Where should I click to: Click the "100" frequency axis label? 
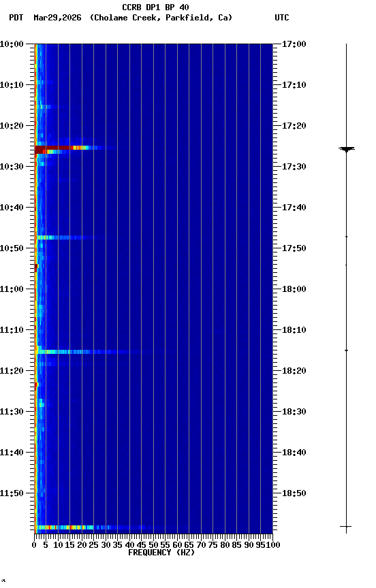coord(273,546)
